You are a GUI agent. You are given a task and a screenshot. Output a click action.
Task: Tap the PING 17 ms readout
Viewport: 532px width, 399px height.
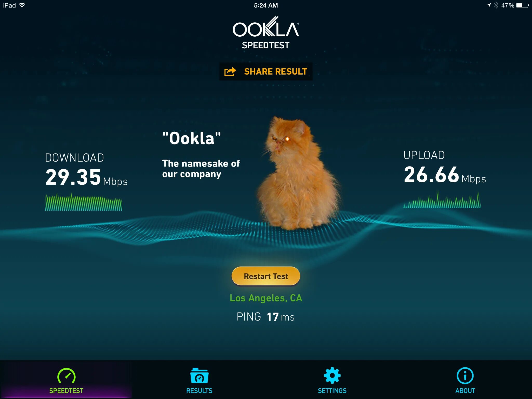(265, 317)
